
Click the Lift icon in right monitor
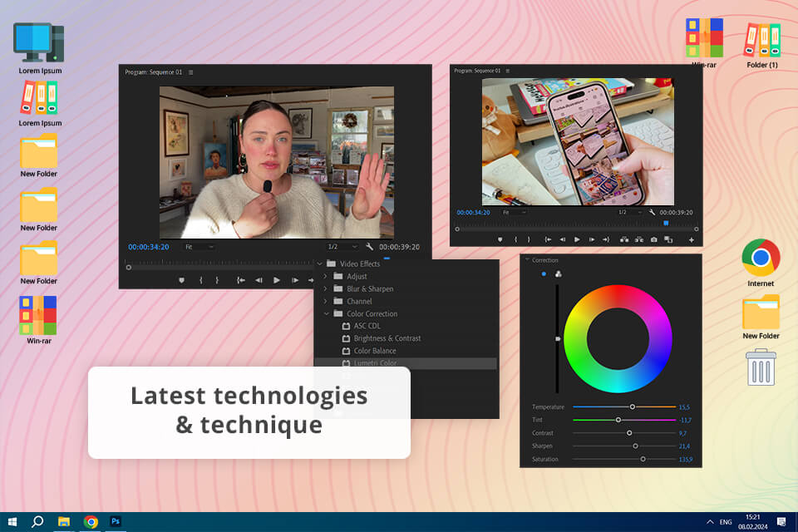point(624,239)
